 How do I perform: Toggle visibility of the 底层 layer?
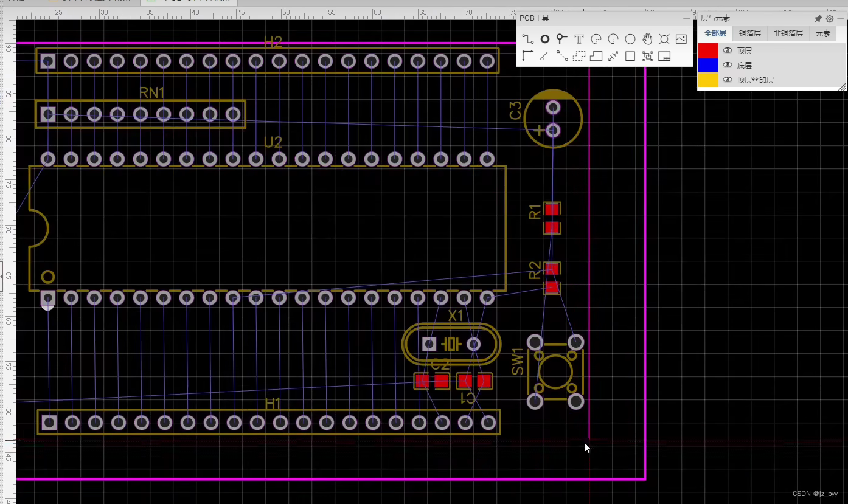tap(727, 65)
